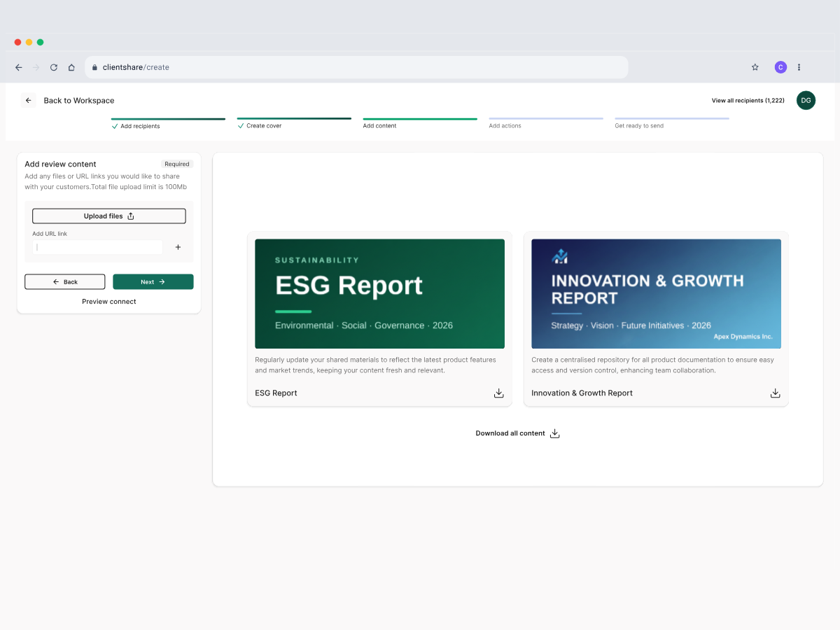Click the browser back arrow
Viewport: 840px width, 630px height.
tap(18, 67)
